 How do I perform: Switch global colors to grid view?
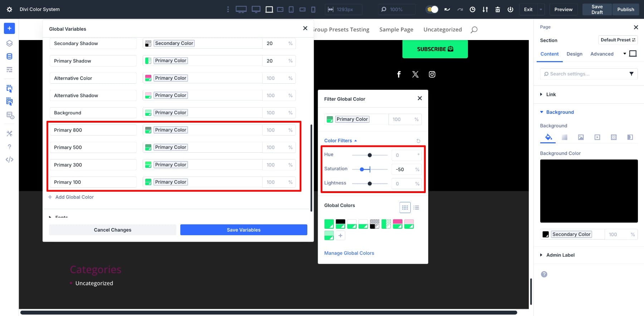[405, 207]
